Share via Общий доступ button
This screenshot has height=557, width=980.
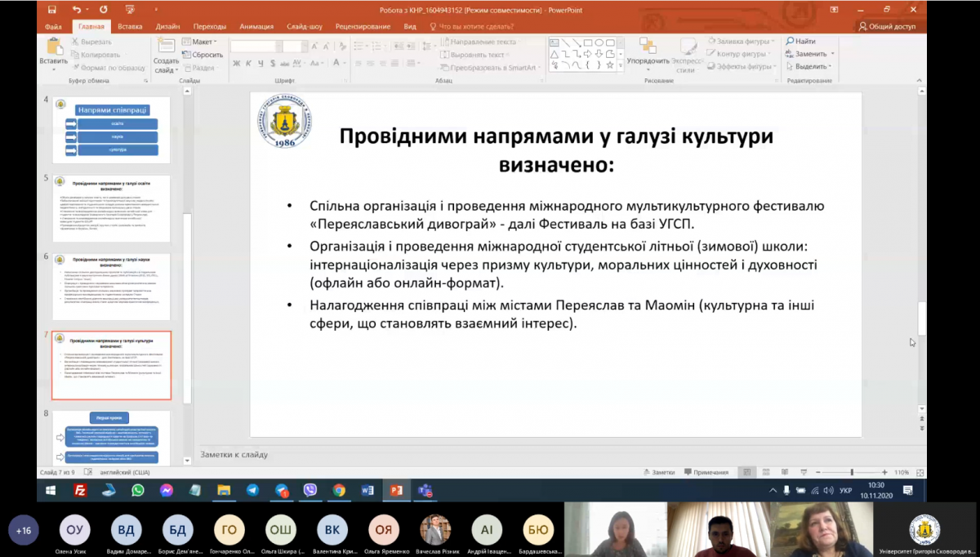pos(888,26)
